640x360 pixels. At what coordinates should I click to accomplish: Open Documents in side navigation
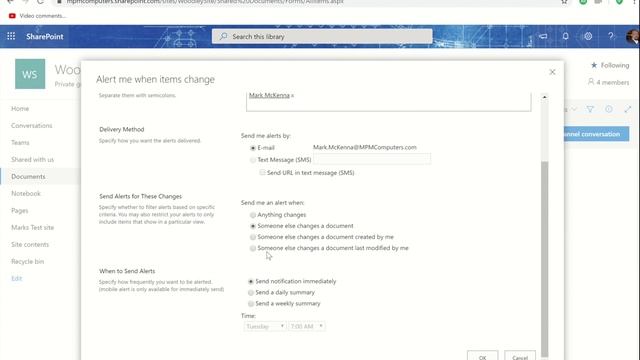coord(28,176)
